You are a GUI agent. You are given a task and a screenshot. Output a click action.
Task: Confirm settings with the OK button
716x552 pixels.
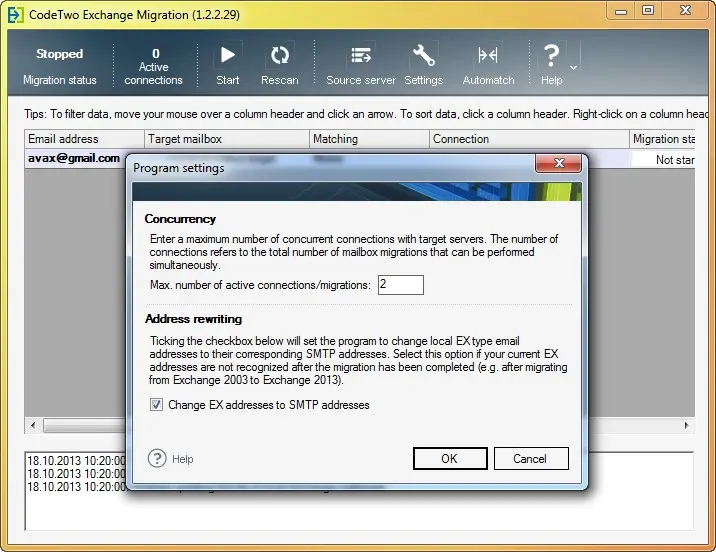coord(450,458)
